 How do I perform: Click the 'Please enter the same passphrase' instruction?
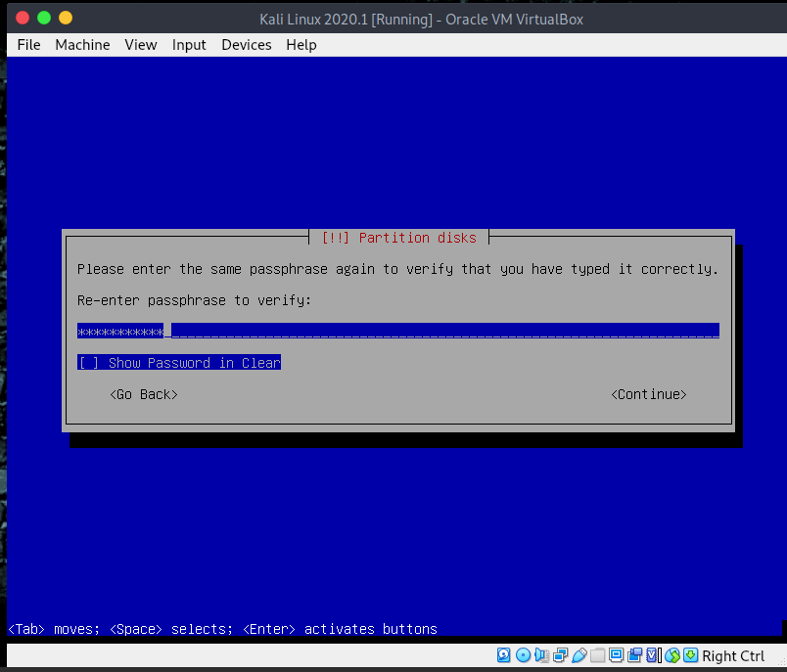point(397,269)
